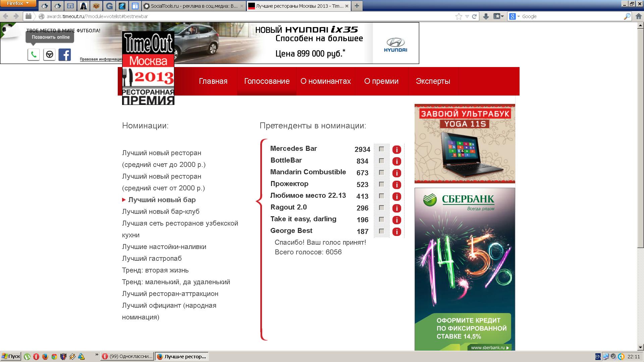
Task: Select the Ragout 2.0 checkbox
Action: pos(381,208)
